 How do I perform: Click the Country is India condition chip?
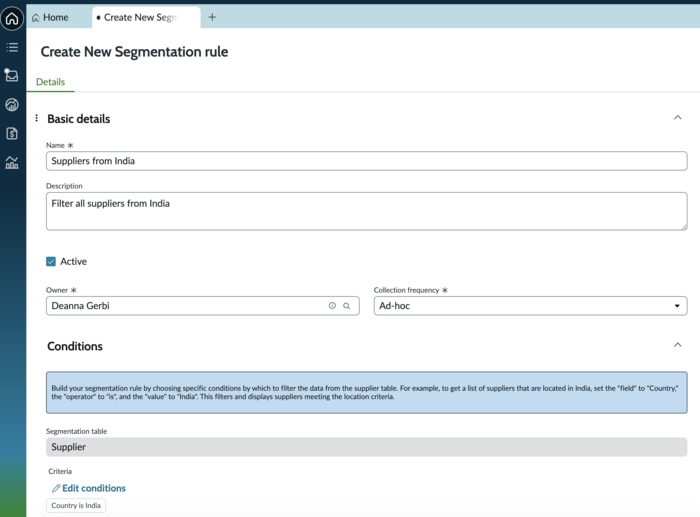coord(76,506)
